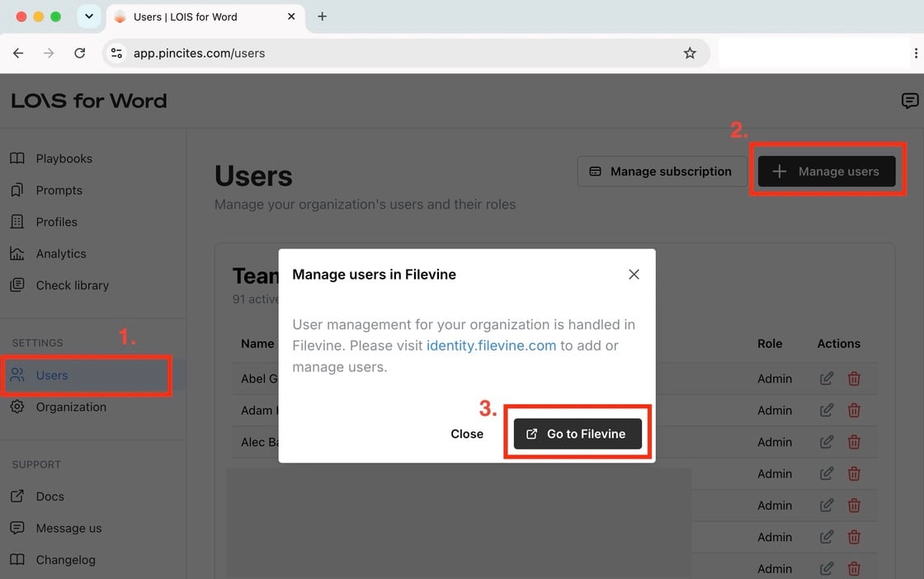Close the Users | LOIS for Word tab
Image resolution: width=924 pixels, height=579 pixels.
pyautogui.click(x=291, y=16)
